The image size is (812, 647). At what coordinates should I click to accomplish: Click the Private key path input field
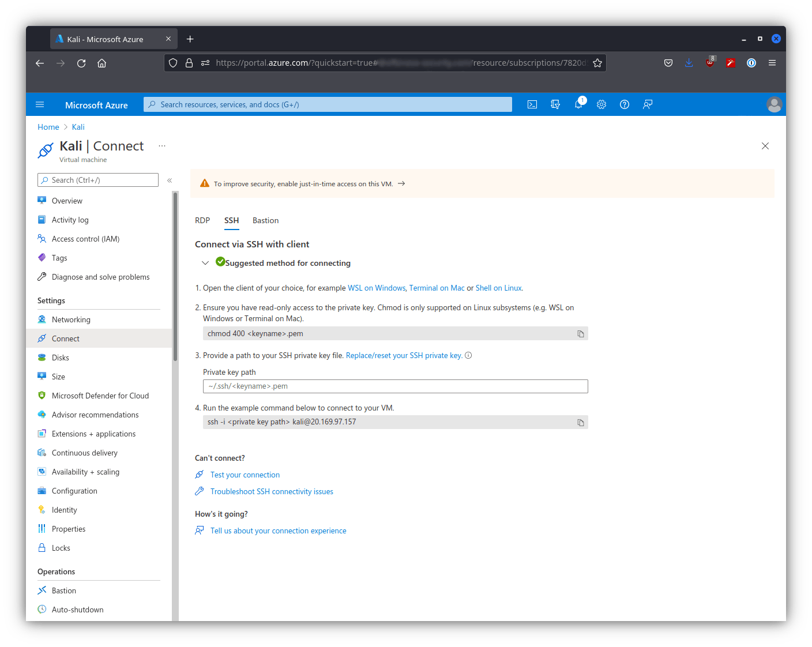click(395, 386)
